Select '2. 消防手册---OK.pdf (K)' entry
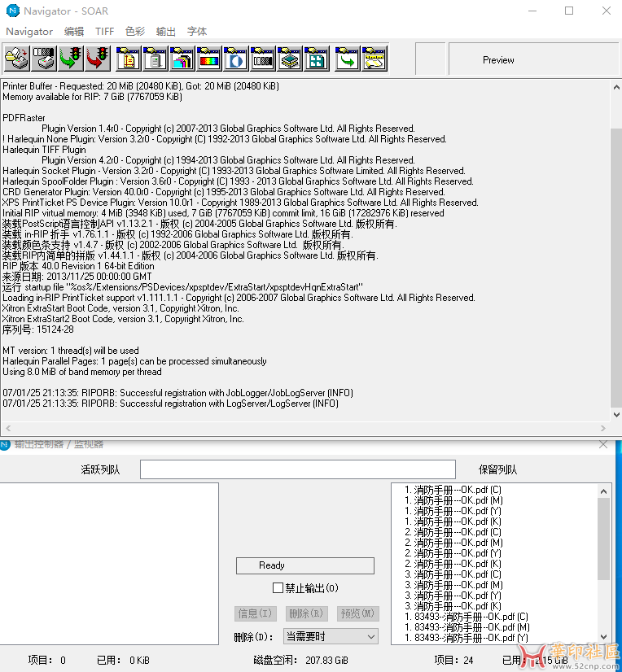The width and height of the screenshot is (622, 672). click(x=453, y=564)
